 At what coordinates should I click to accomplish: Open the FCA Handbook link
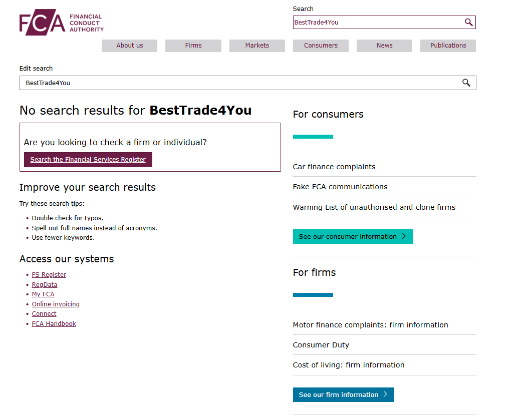point(54,324)
